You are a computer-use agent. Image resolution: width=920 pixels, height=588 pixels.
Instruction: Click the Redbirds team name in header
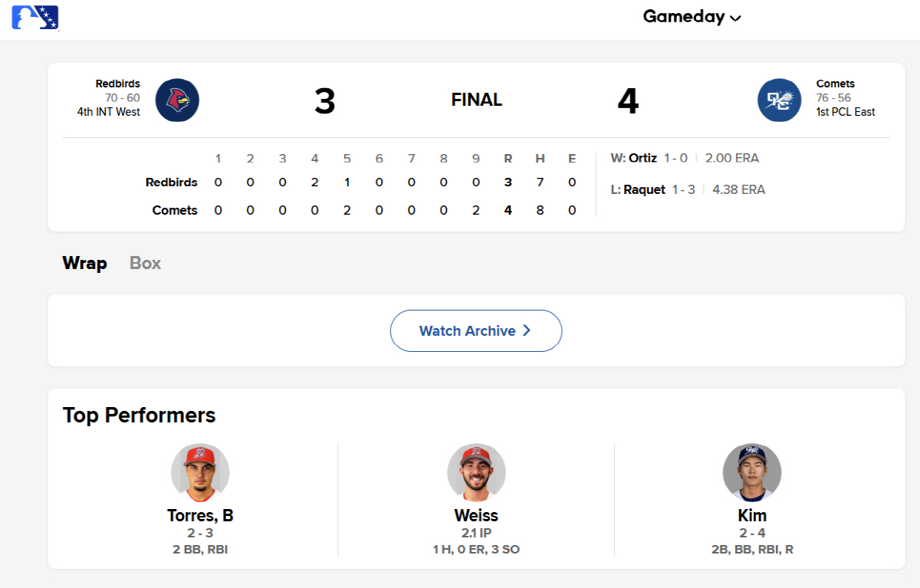(x=118, y=84)
